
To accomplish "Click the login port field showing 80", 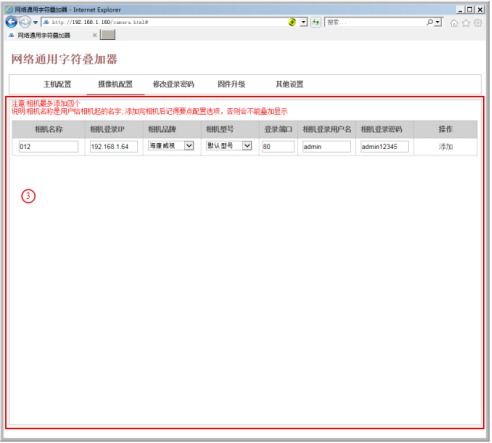I will (278, 147).
